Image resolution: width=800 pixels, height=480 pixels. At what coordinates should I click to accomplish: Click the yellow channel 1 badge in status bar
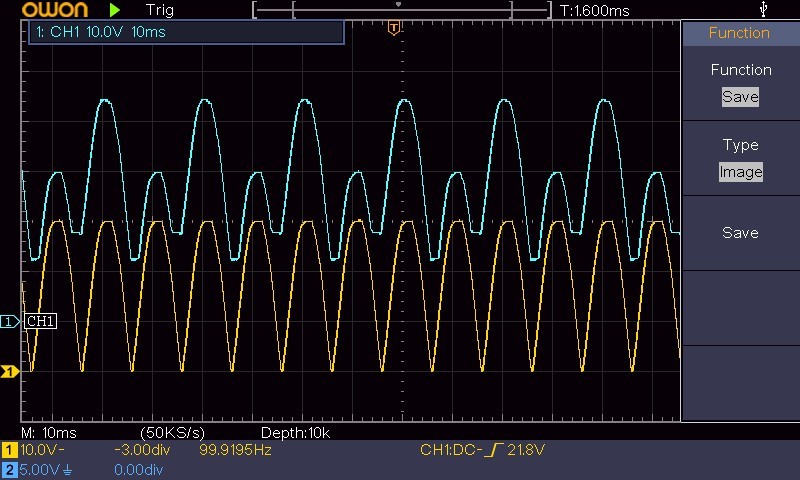pos(9,450)
